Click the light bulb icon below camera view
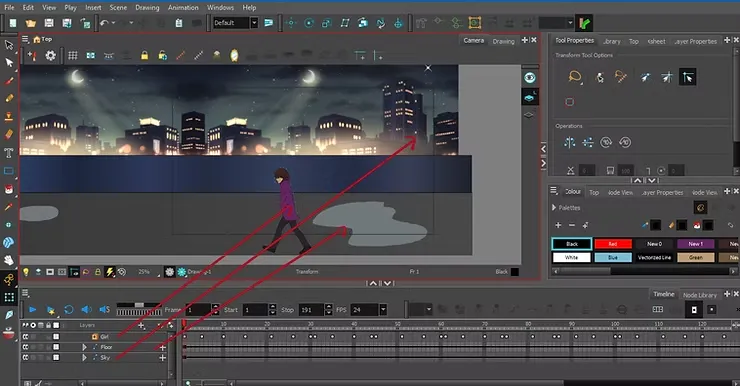 click(26, 272)
